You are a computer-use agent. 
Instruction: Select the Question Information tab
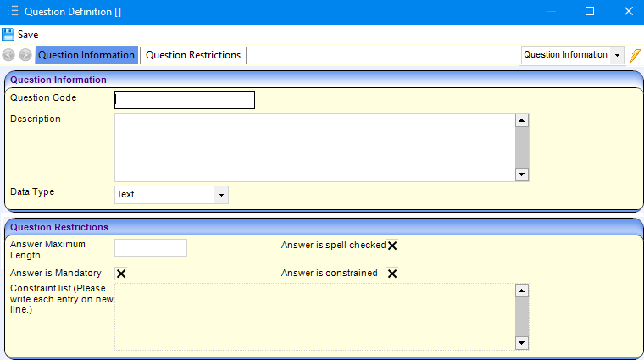[x=86, y=55]
